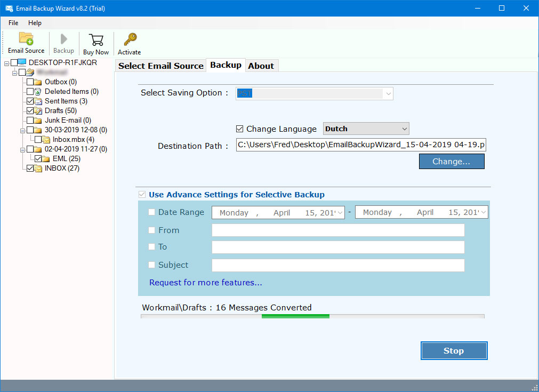Click the From filter text field
This screenshot has height=392, width=539.
coord(338,230)
